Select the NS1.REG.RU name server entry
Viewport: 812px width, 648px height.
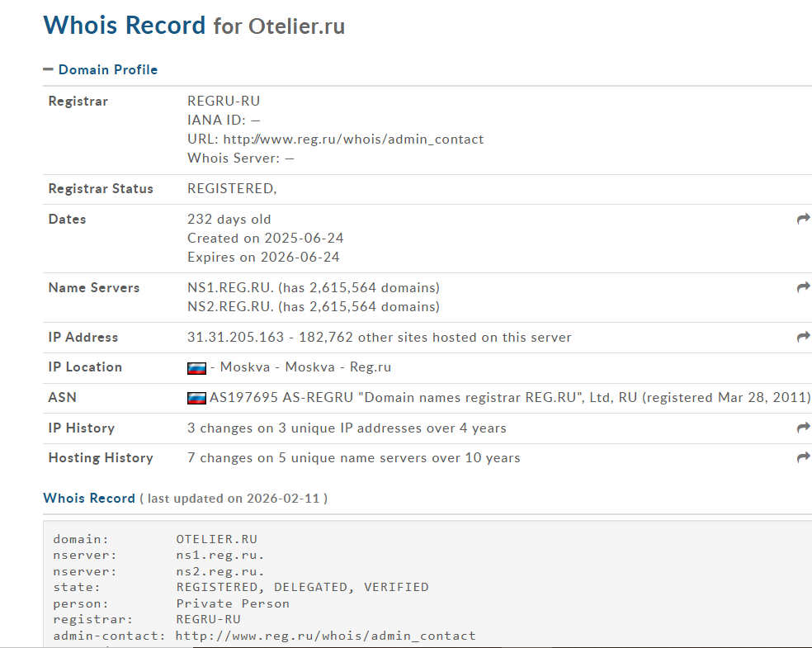click(229, 287)
